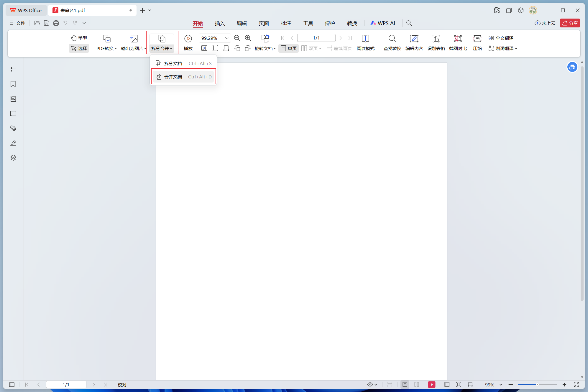Expand the 99.29% zoom level dropdown
The width and height of the screenshot is (588, 392).
(x=226, y=38)
